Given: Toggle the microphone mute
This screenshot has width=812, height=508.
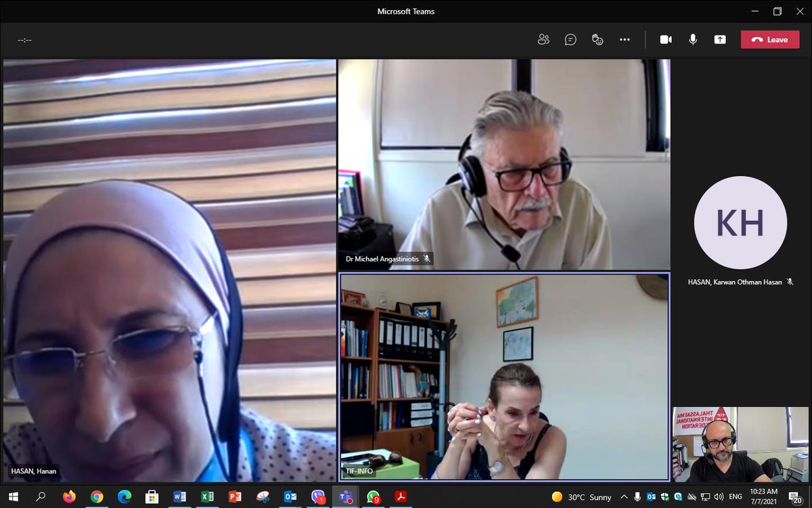Looking at the screenshot, I should pyautogui.click(x=693, y=39).
